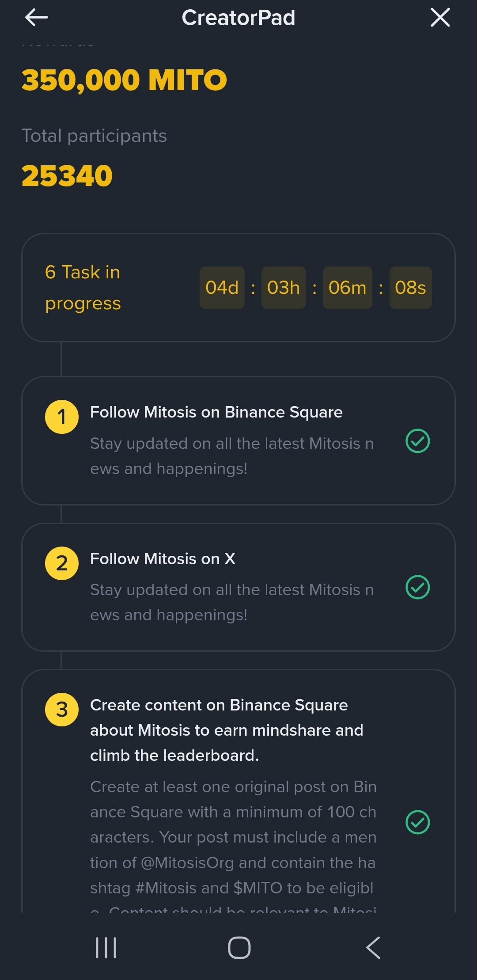Open Follow Mitosis on X task title

point(163,559)
